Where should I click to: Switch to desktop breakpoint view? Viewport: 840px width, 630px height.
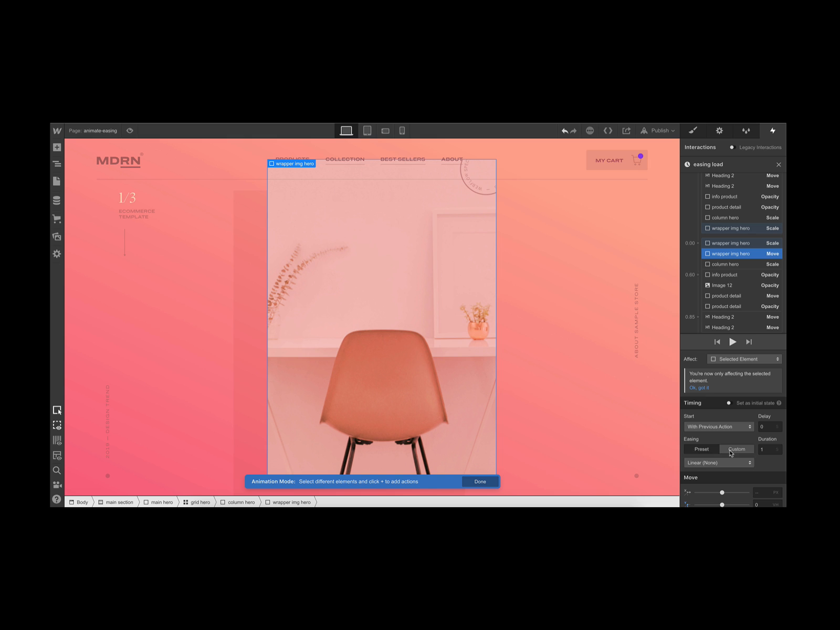coord(346,131)
